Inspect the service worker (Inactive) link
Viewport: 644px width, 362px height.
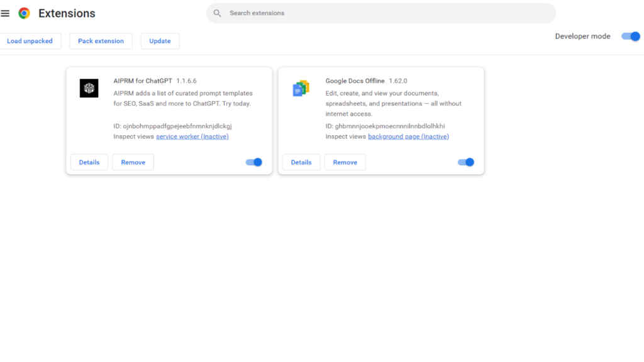[x=192, y=136]
